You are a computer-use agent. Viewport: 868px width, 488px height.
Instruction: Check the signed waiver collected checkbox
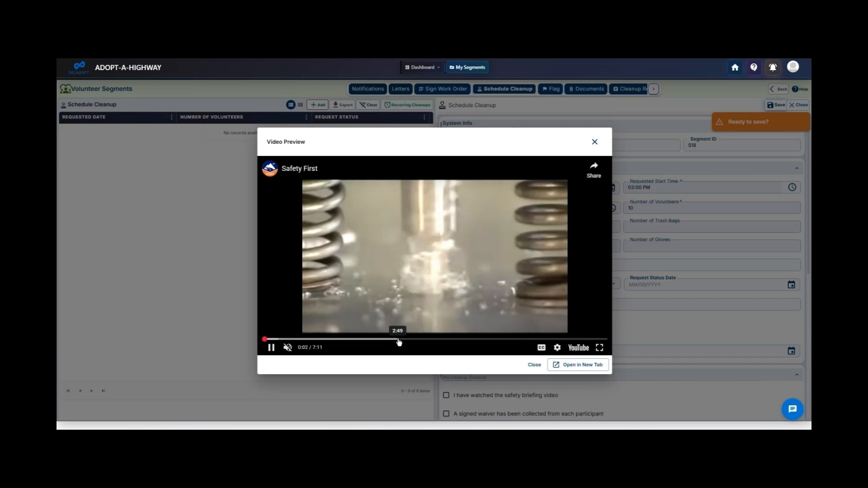pos(446,413)
